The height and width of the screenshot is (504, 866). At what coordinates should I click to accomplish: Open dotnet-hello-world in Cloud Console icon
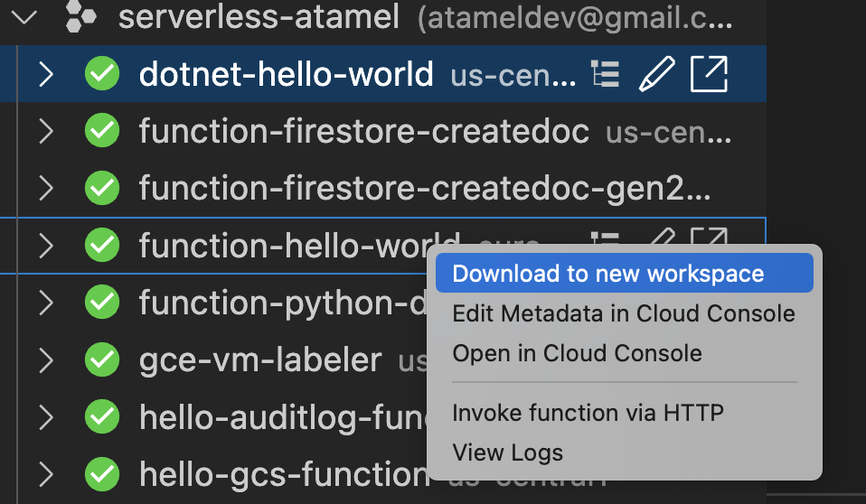point(709,74)
